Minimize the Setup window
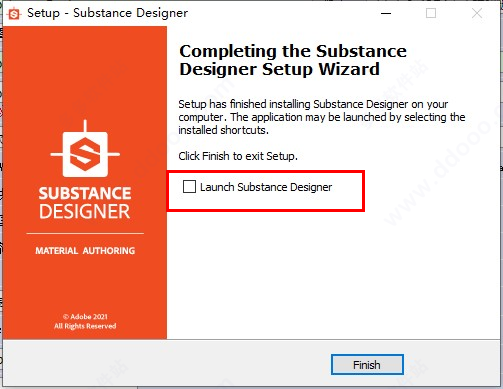 (x=386, y=14)
